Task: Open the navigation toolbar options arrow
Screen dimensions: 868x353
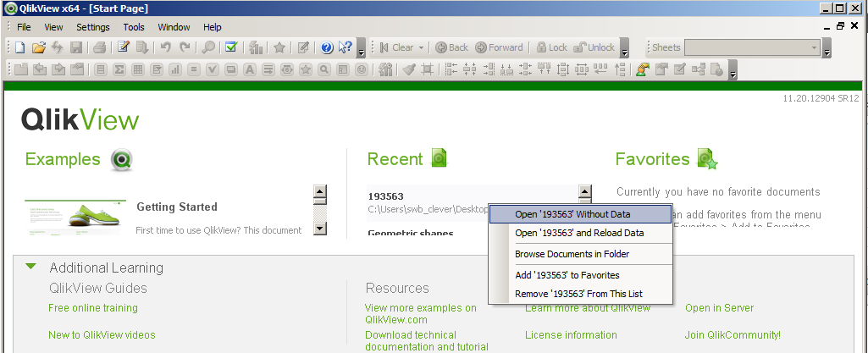Action: (x=624, y=48)
